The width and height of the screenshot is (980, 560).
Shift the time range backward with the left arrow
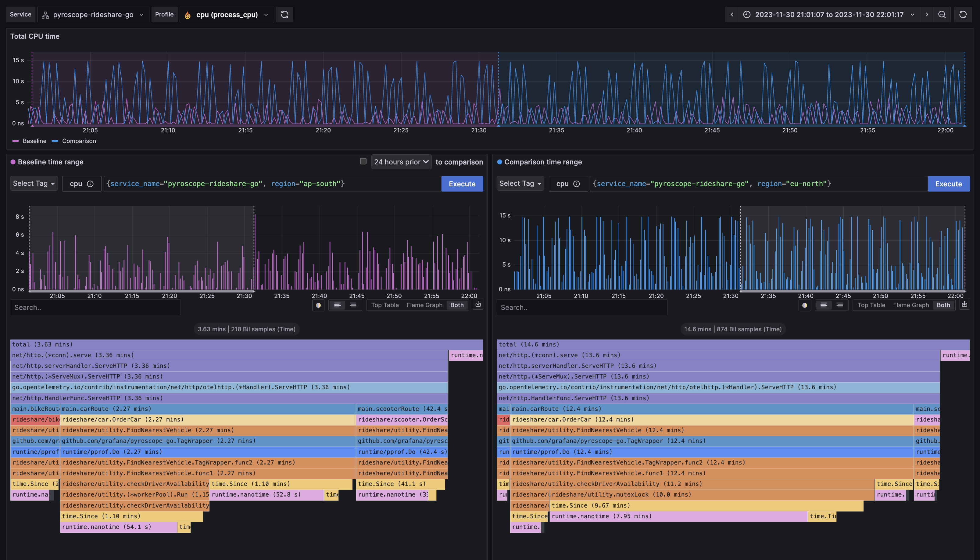732,15
